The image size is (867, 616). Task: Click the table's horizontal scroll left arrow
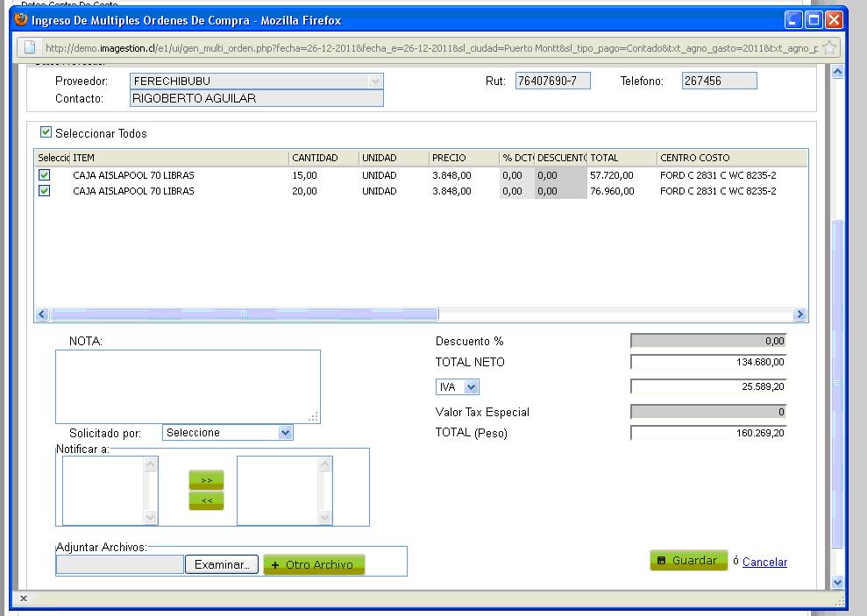click(x=42, y=315)
